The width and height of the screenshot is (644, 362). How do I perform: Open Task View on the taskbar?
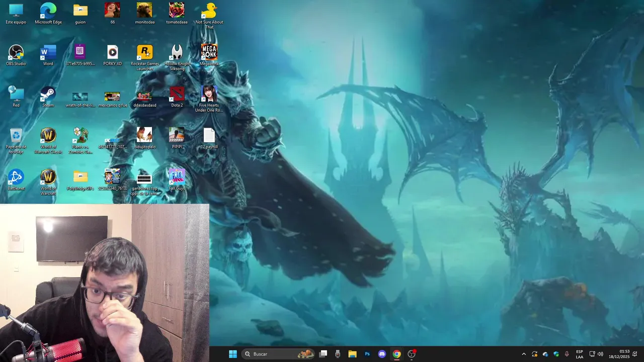(324, 354)
